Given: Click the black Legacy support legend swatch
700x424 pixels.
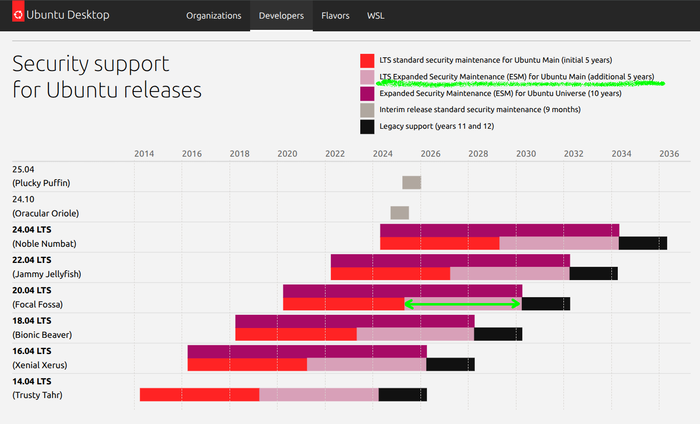Looking at the screenshot, I should (x=367, y=126).
